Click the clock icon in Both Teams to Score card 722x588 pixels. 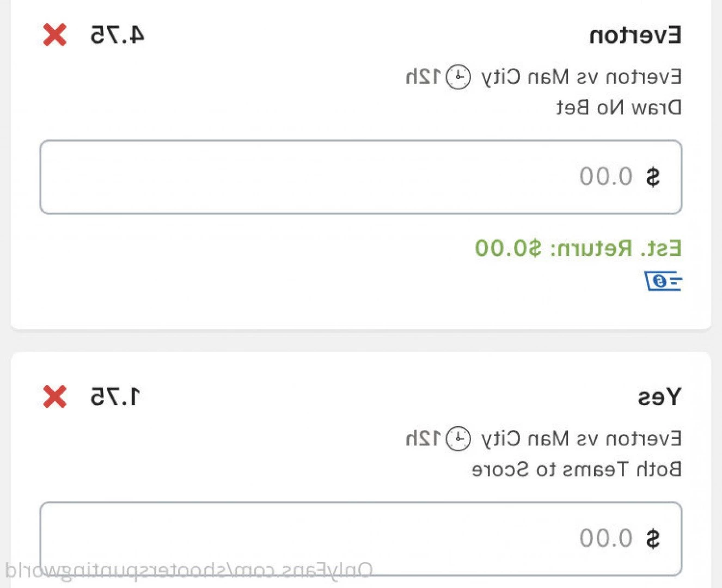[x=458, y=438]
